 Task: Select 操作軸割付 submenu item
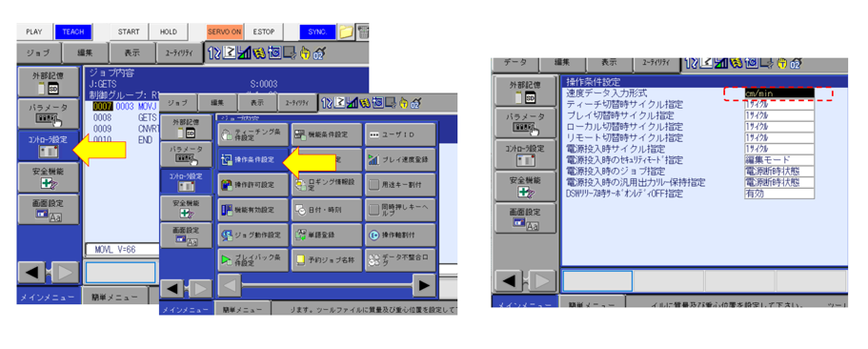399,235
